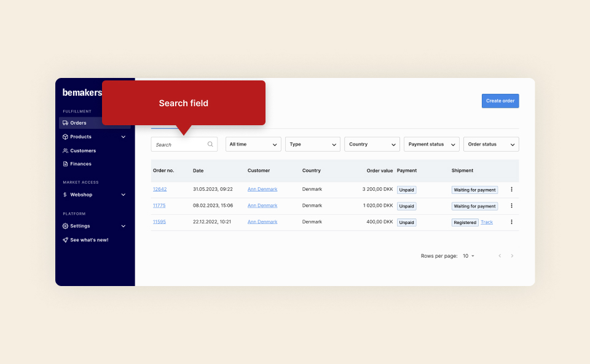Click the Create order button
The height and width of the screenshot is (364, 590).
[500, 101]
